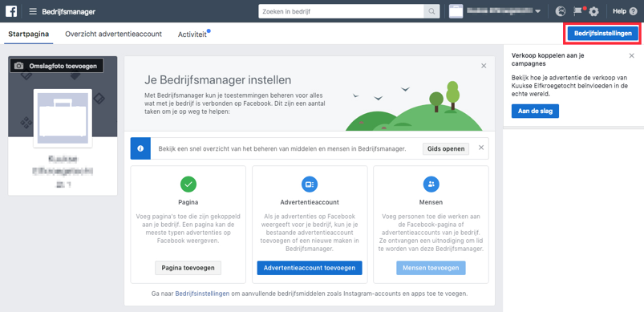Viewport: 644px width, 312px height.
Task: Follow the Bedrijfsinstellingen link in footer text
Action: tap(202, 294)
